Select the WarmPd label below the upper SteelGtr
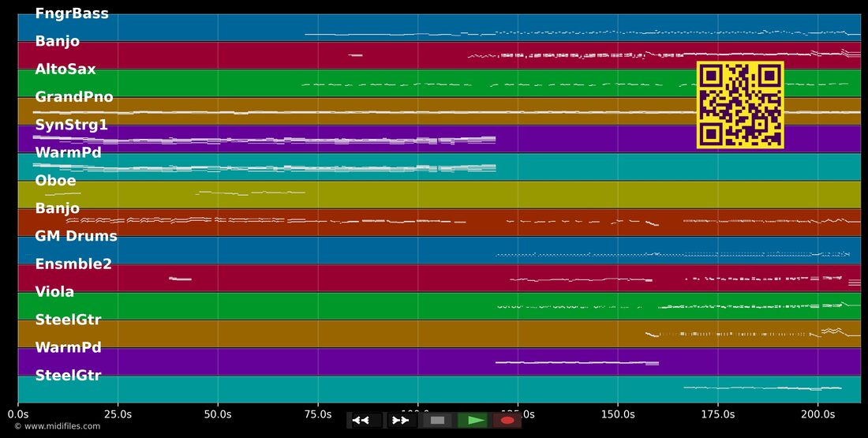This screenshot has height=438, width=868. pyautogui.click(x=68, y=348)
